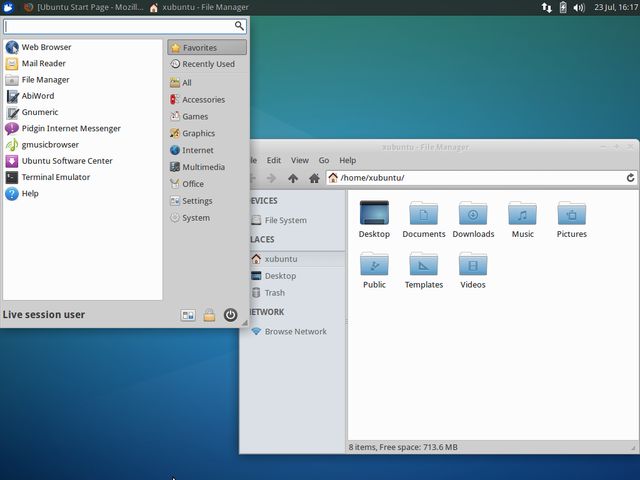
Task: Click the power log out icon
Action: 231,315
